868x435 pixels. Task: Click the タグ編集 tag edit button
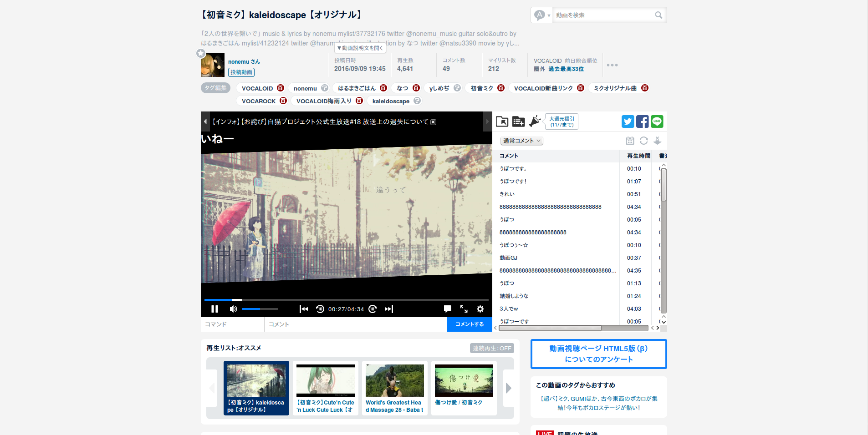pos(215,88)
